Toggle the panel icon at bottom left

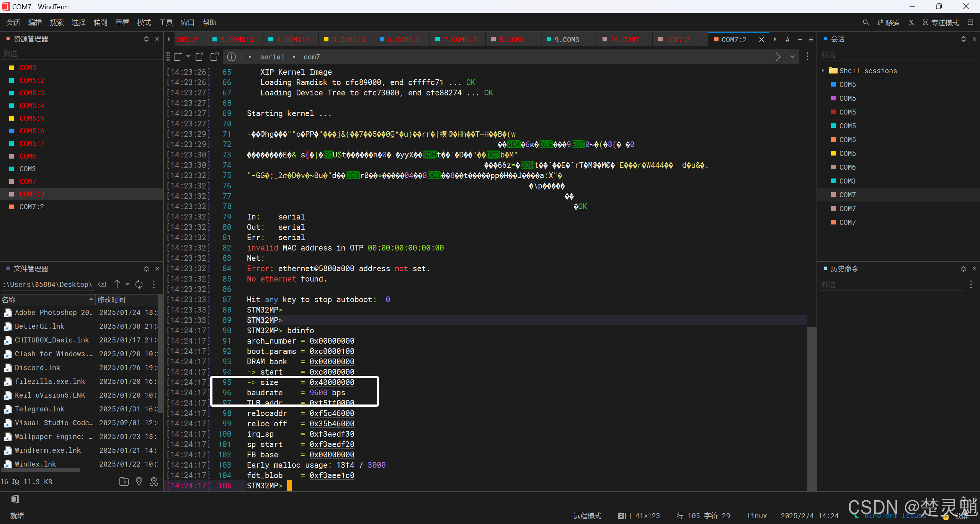15,499
